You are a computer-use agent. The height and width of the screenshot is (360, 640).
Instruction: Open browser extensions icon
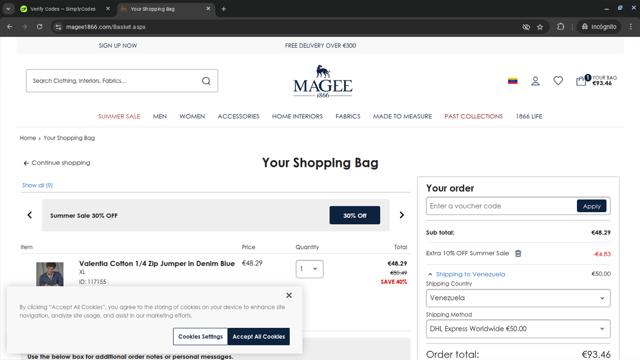click(x=560, y=27)
